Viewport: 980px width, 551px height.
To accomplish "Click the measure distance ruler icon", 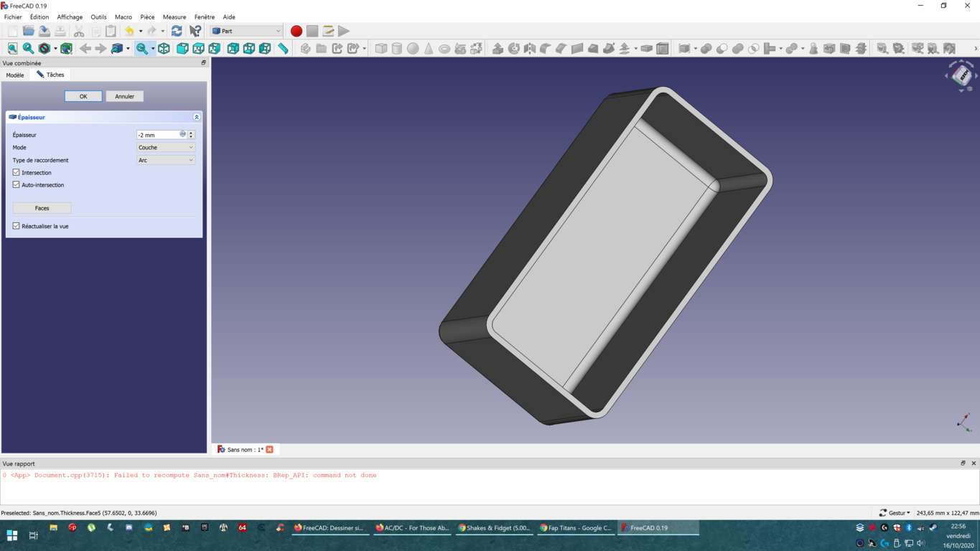I will (284, 49).
